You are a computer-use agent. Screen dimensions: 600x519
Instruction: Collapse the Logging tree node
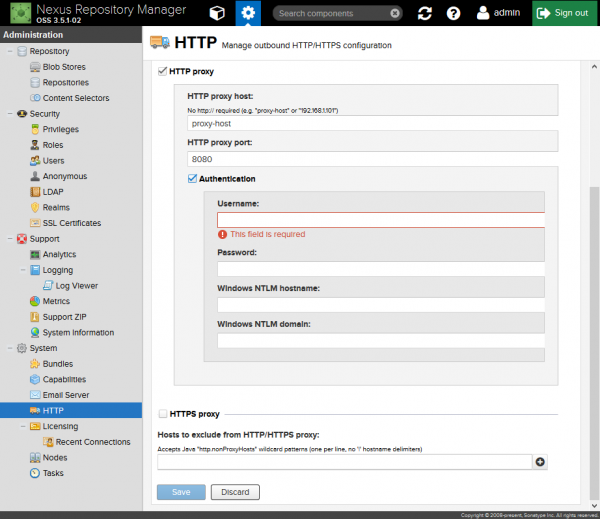(23, 270)
